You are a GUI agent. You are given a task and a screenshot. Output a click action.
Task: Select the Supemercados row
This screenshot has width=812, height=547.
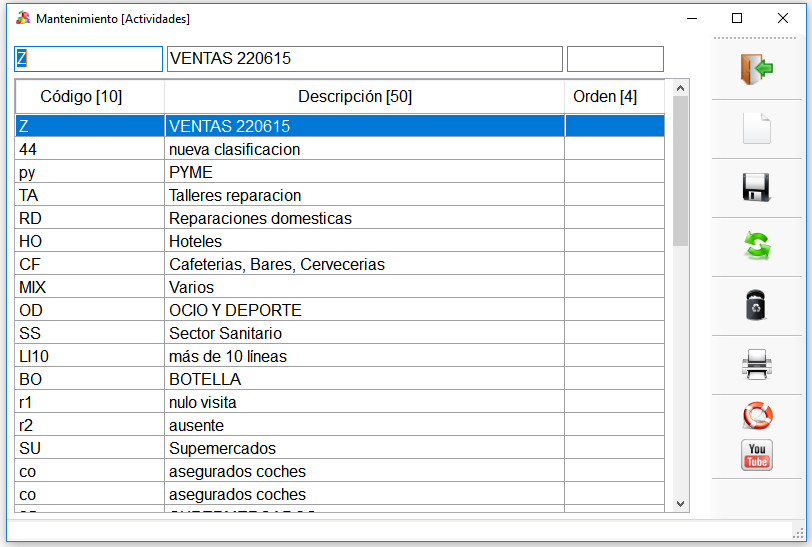click(x=340, y=448)
